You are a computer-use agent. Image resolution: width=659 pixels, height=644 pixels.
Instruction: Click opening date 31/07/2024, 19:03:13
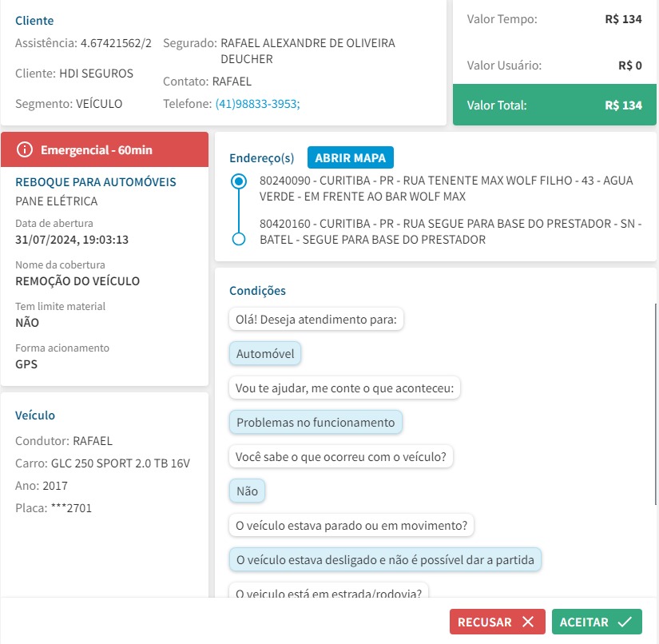(x=72, y=240)
